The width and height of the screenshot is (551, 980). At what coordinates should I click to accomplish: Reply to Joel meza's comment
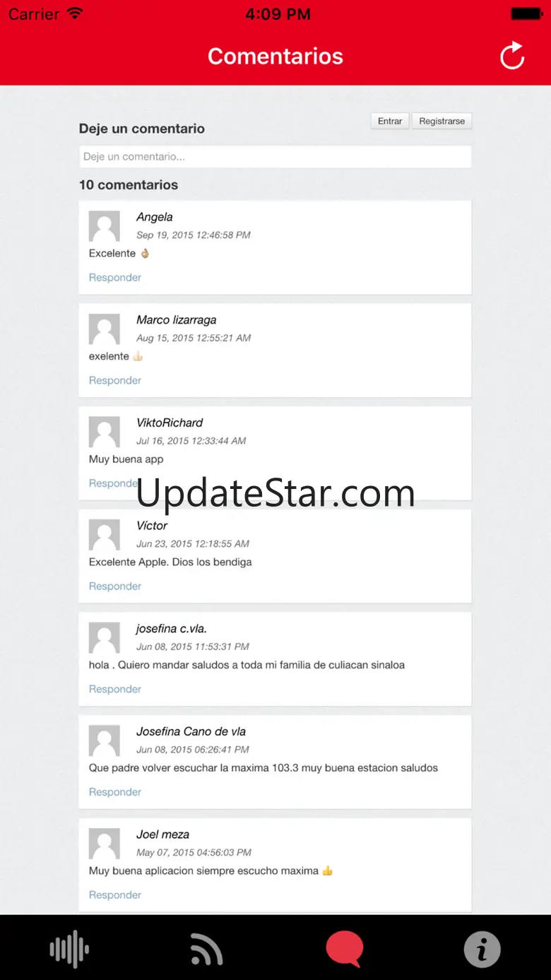115,895
